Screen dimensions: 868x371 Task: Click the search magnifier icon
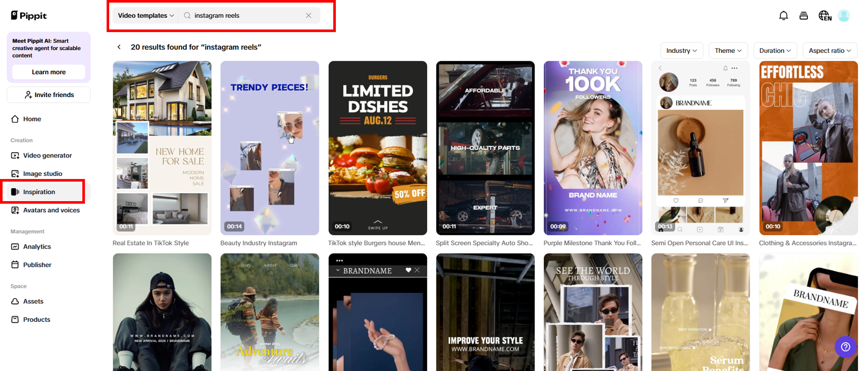pos(187,16)
